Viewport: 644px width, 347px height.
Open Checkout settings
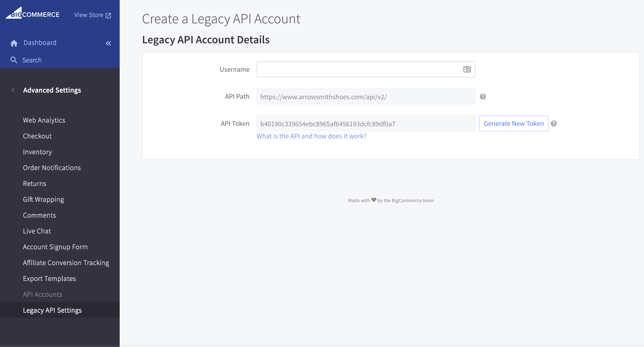[37, 136]
